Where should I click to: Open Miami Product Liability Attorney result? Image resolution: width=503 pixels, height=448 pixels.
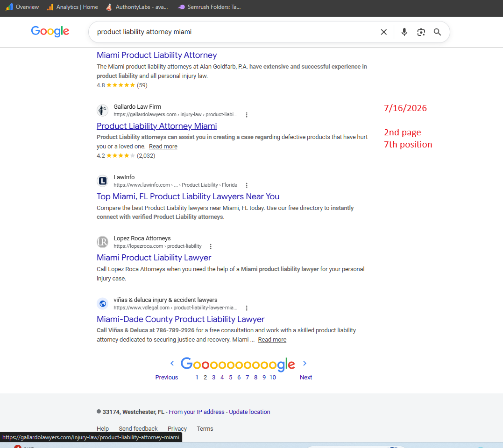point(157,55)
